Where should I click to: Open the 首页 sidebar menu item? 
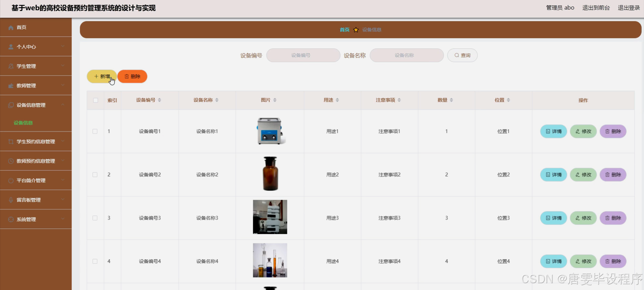pyautogui.click(x=36, y=27)
